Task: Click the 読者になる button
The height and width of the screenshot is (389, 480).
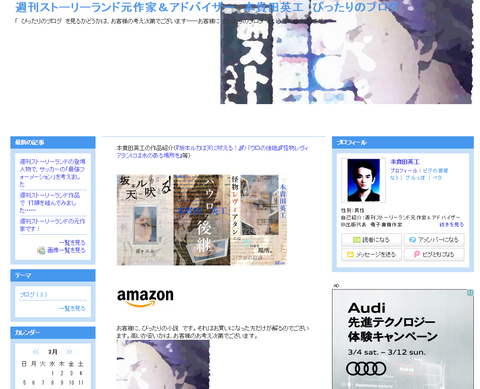Action: [371, 240]
